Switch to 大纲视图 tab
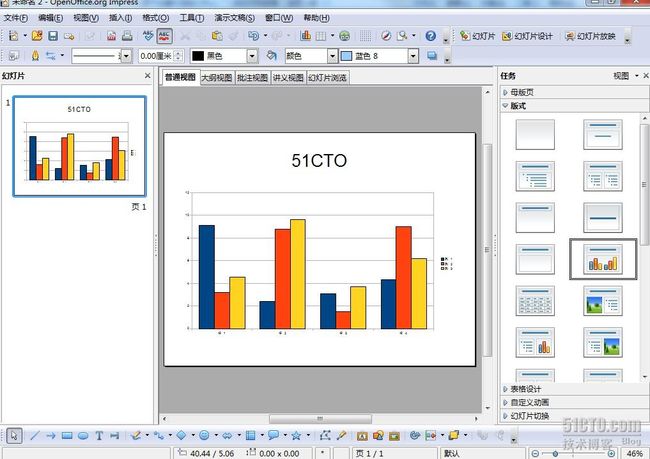This screenshot has width=650, height=459. [x=217, y=78]
